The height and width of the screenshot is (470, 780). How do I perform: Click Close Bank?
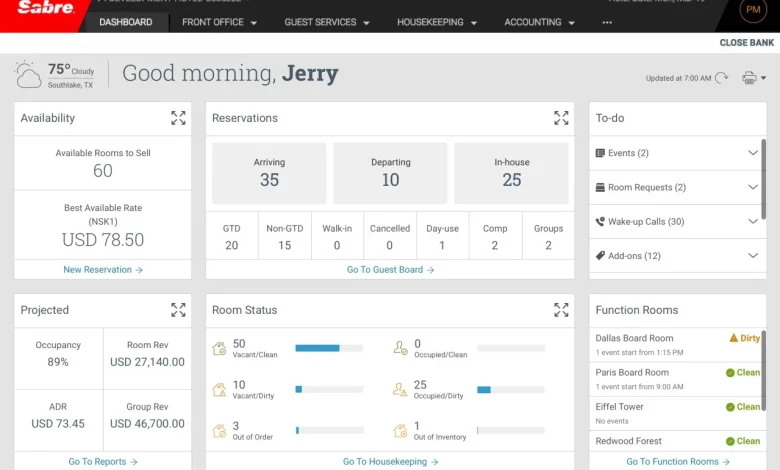point(747,43)
